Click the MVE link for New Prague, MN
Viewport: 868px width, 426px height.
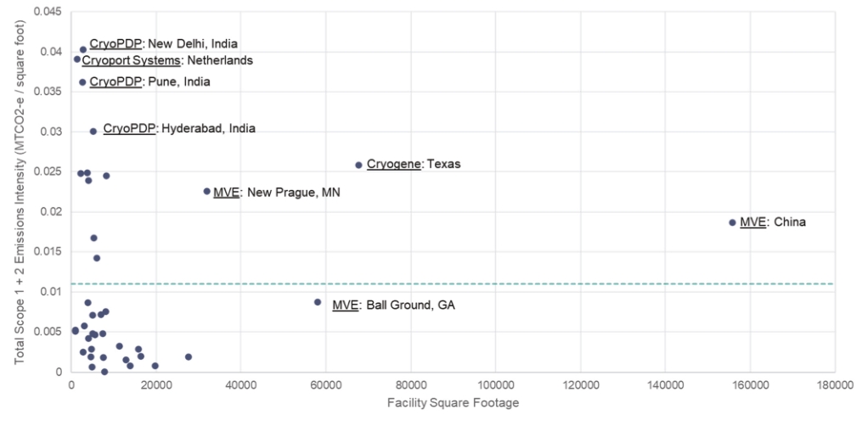pyautogui.click(x=227, y=193)
